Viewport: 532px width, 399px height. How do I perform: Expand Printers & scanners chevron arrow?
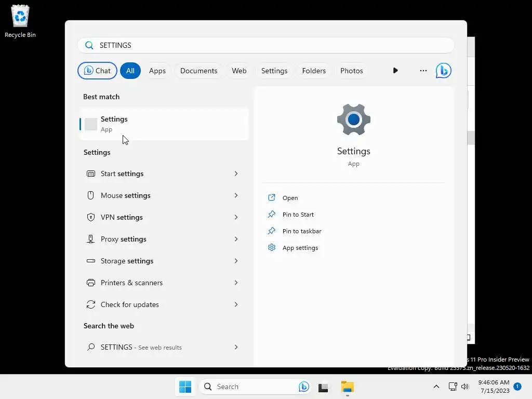236,283
